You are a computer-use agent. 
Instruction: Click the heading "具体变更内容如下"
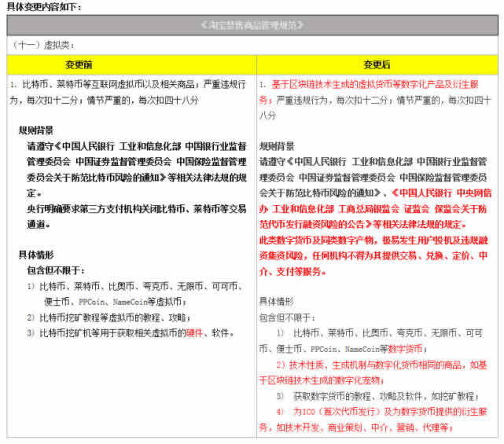click(44, 7)
